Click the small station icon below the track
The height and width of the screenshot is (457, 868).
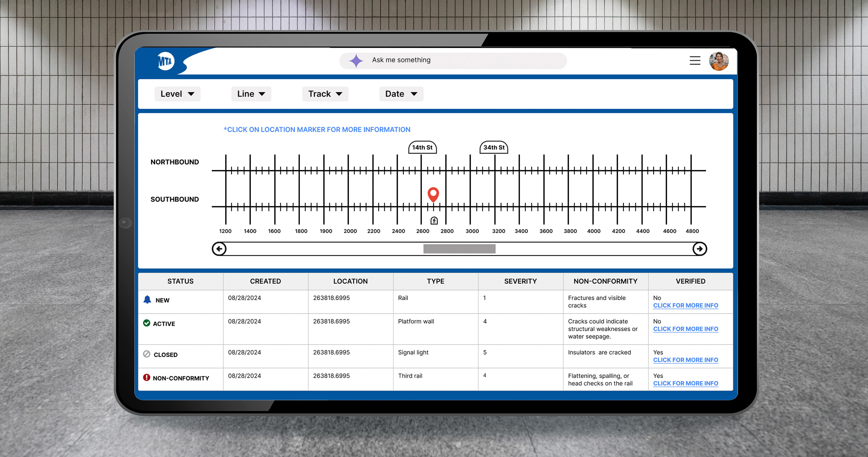click(434, 220)
